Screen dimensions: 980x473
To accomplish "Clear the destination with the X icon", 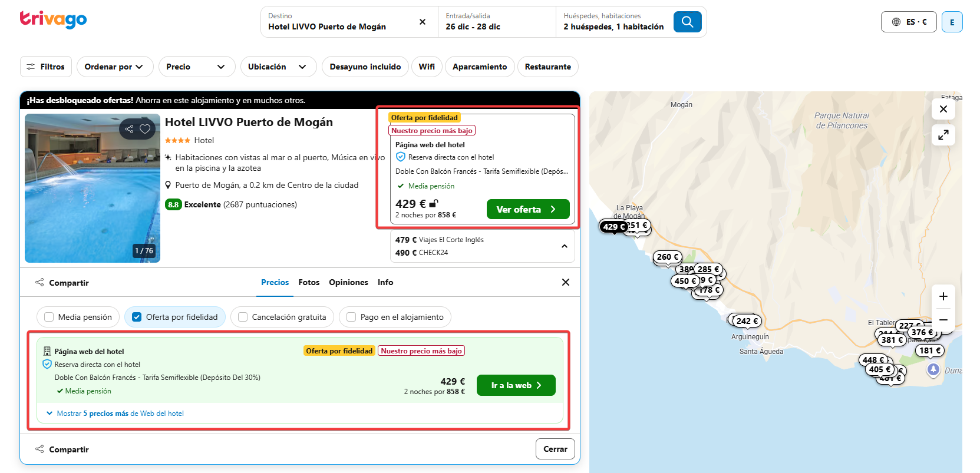I will coord(423,22).
